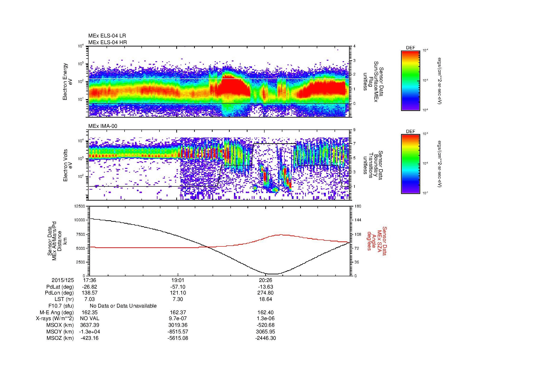This screenshot has width=555, height=392.
Task: Click MSOZ value '-2446.30'
Action: click(x=266, y=338)
